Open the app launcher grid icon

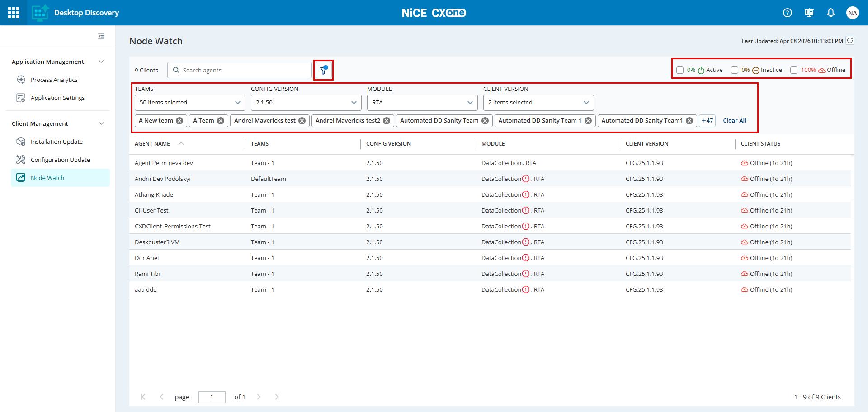[14, 13]
